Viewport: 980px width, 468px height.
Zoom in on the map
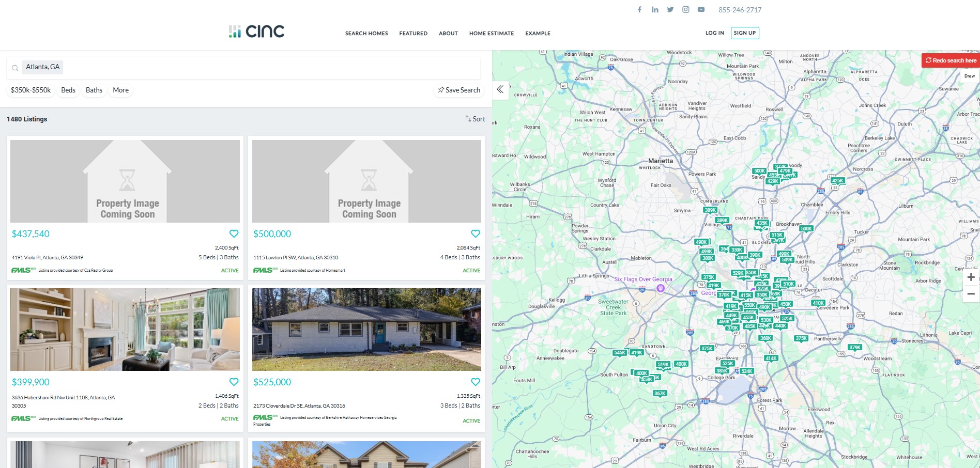click(971, 277)
